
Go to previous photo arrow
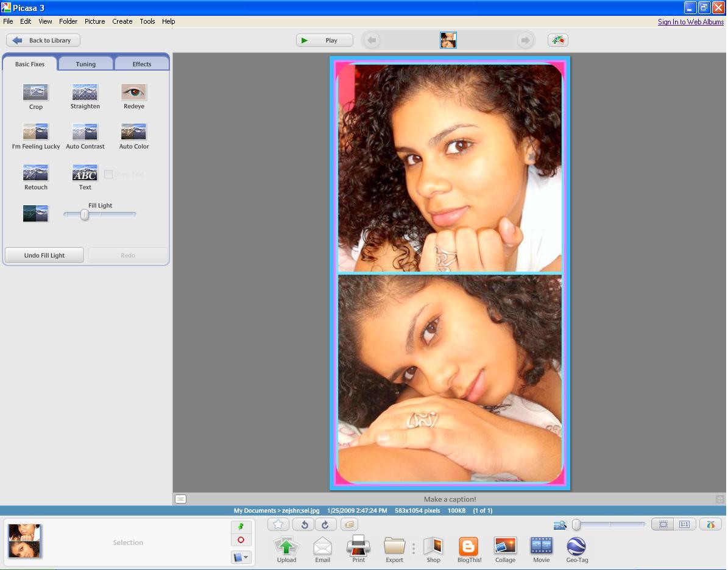point(372,40)
